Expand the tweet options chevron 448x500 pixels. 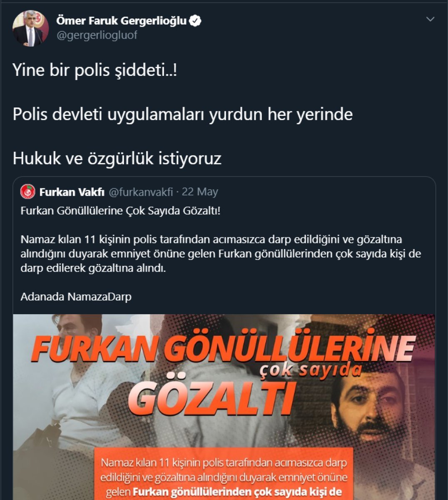coord(430,19)
